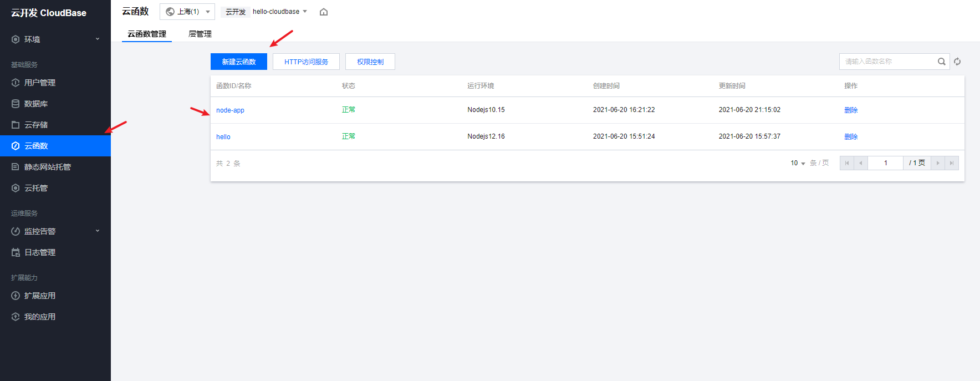
Task: Refresh the function list
Action: click(x=957, y=62)
